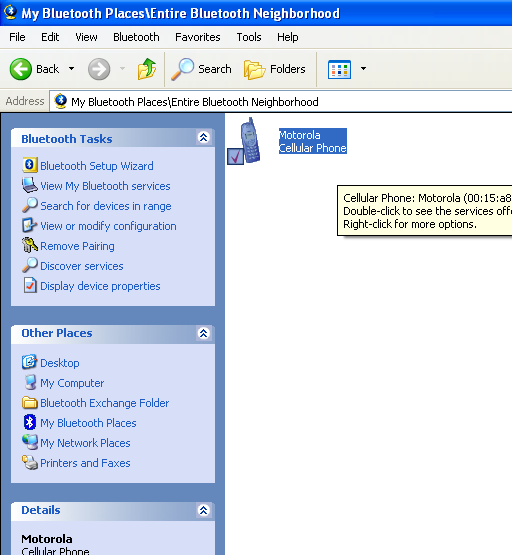The height and width of the screenshot is (555, 512).
Task: Open the Tools menu
Action: [249, 37]
